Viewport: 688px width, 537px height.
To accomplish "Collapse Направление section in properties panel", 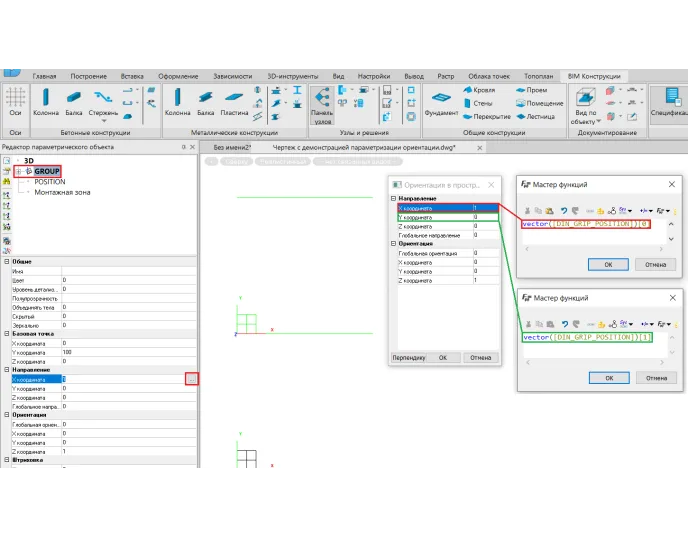I will [7, 370].
